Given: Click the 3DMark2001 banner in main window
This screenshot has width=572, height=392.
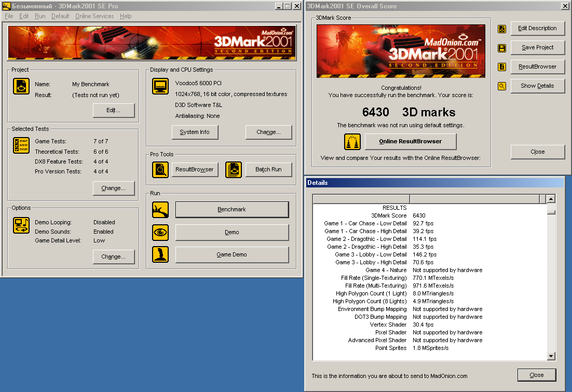Looking at the screenshot, I should click(152, 43).
